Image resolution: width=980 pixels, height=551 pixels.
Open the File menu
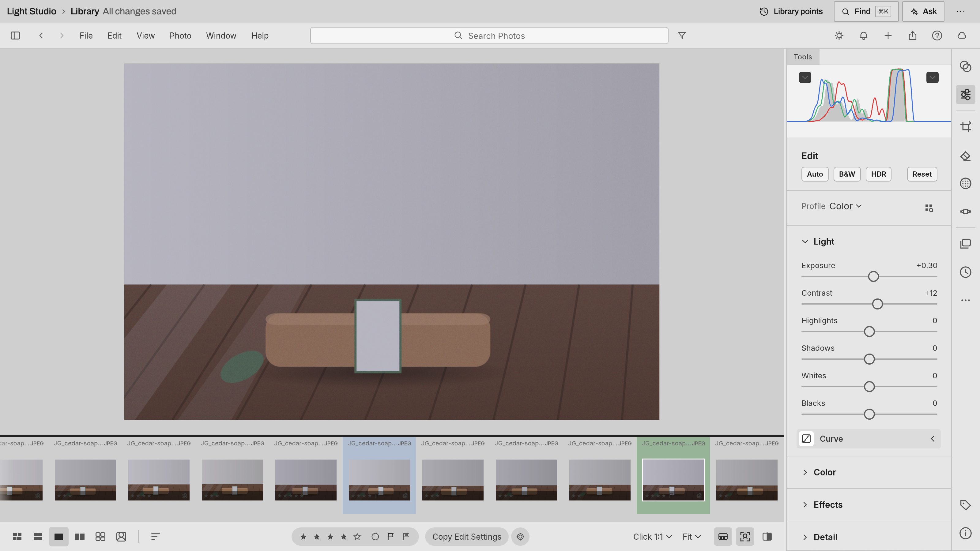[86, 36]
